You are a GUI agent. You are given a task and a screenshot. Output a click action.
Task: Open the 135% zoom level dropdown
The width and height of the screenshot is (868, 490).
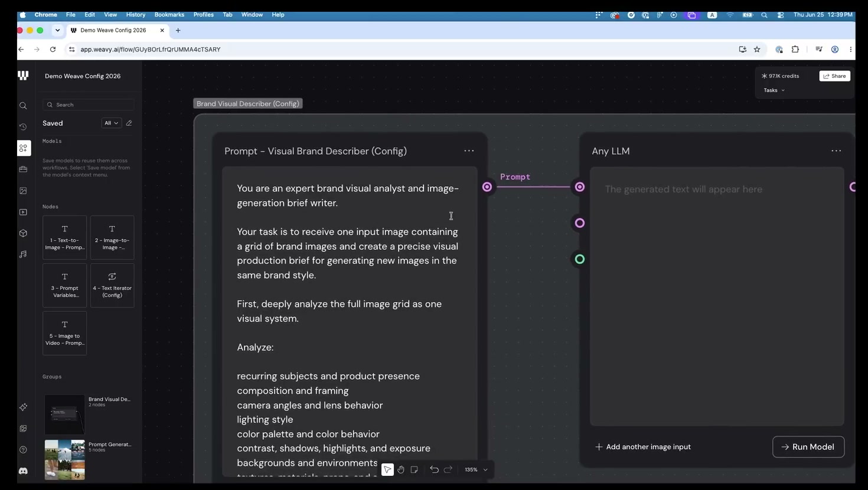(476, 470)
